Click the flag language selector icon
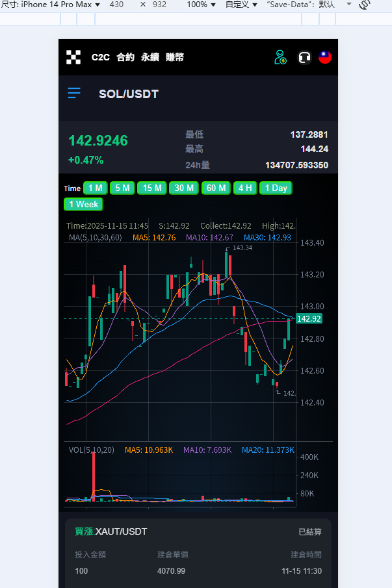This screenshot has width=392, height=588. tap(325, 57)
